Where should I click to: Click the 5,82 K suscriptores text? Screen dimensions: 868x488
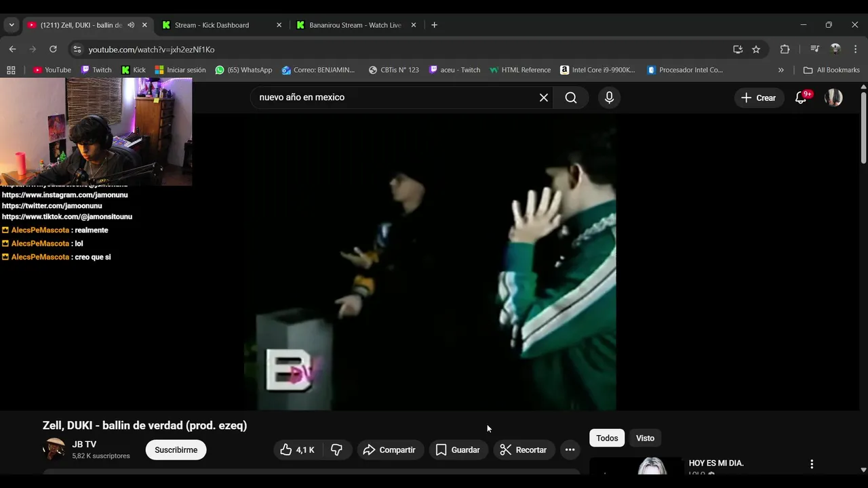click(x=101, y=456)
